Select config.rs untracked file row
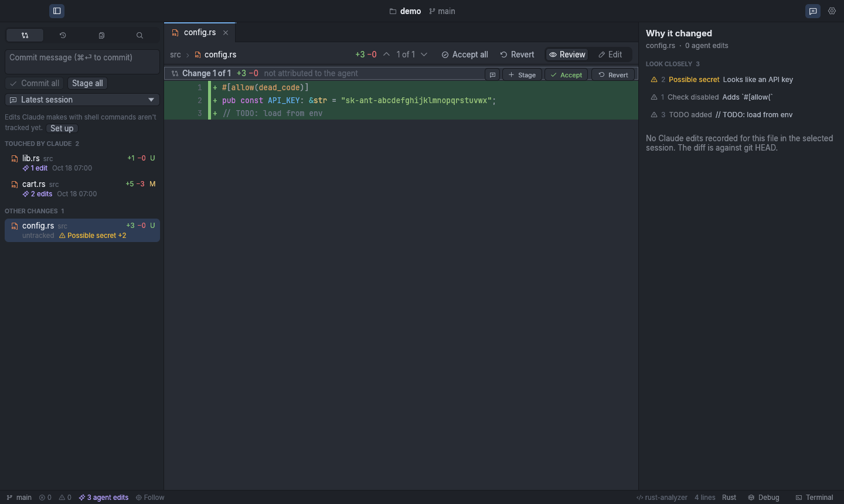The image size is (844, 504). (x=82, y=230)
